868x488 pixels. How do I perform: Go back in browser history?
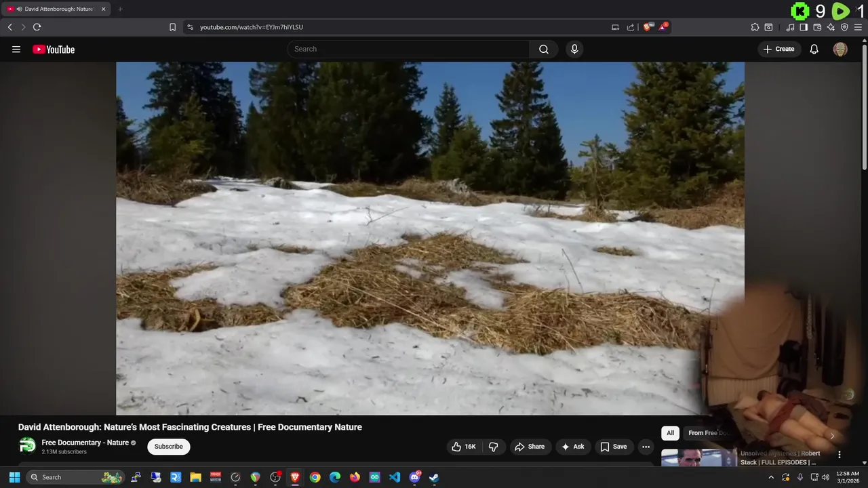pyautogui.click(x=9, y=27)
